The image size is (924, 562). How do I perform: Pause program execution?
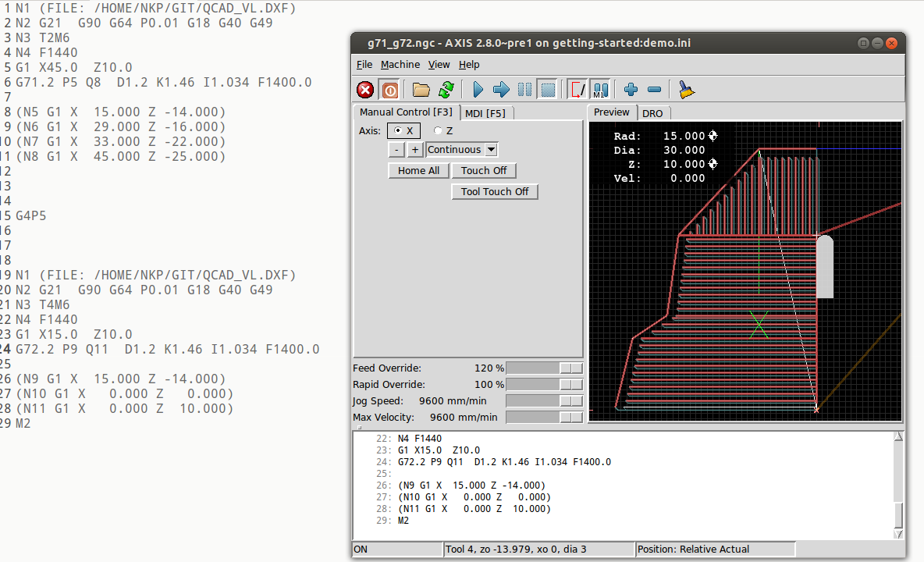524,90
